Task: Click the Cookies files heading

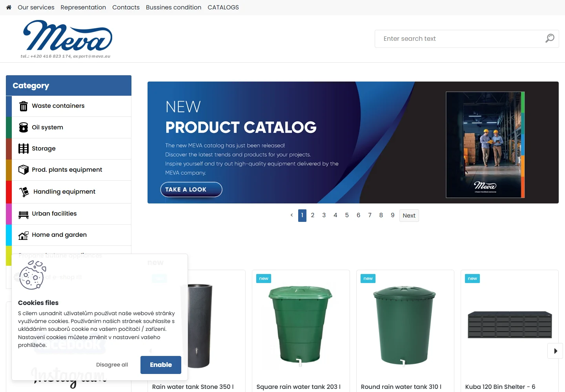Action: pos(38,303)
